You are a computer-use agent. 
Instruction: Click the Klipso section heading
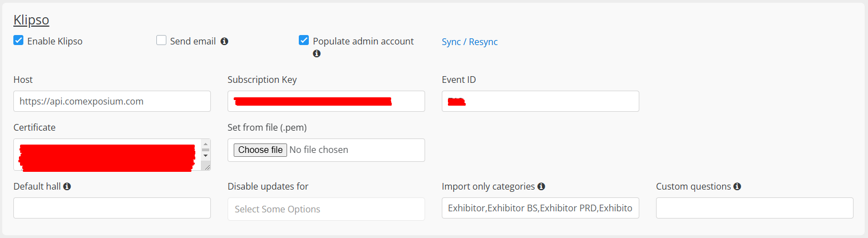31,20
